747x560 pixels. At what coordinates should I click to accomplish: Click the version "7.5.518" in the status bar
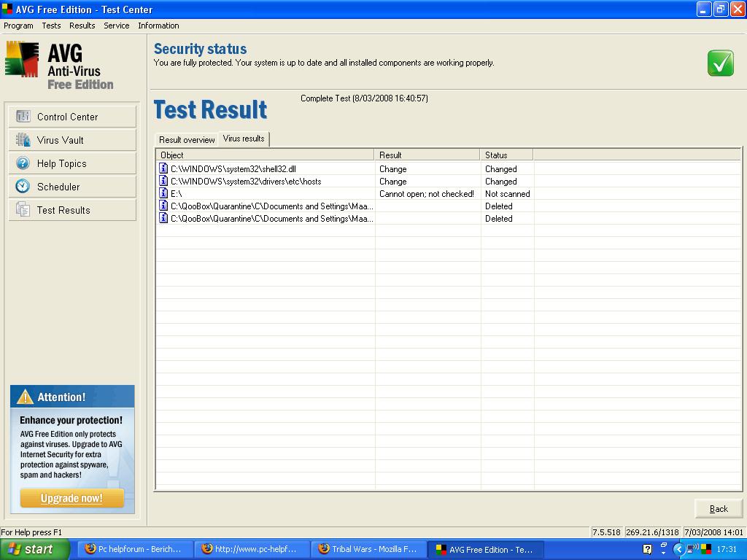[x=606, y=532]
